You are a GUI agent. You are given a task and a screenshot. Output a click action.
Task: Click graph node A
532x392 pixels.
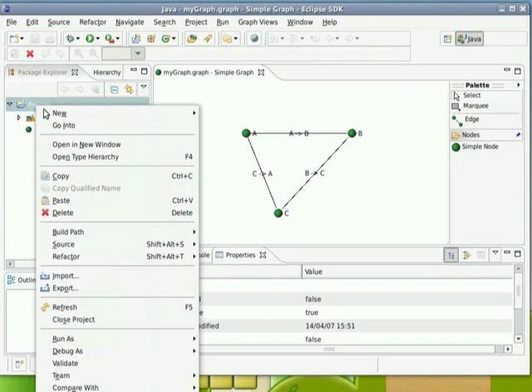coord(246,133)
